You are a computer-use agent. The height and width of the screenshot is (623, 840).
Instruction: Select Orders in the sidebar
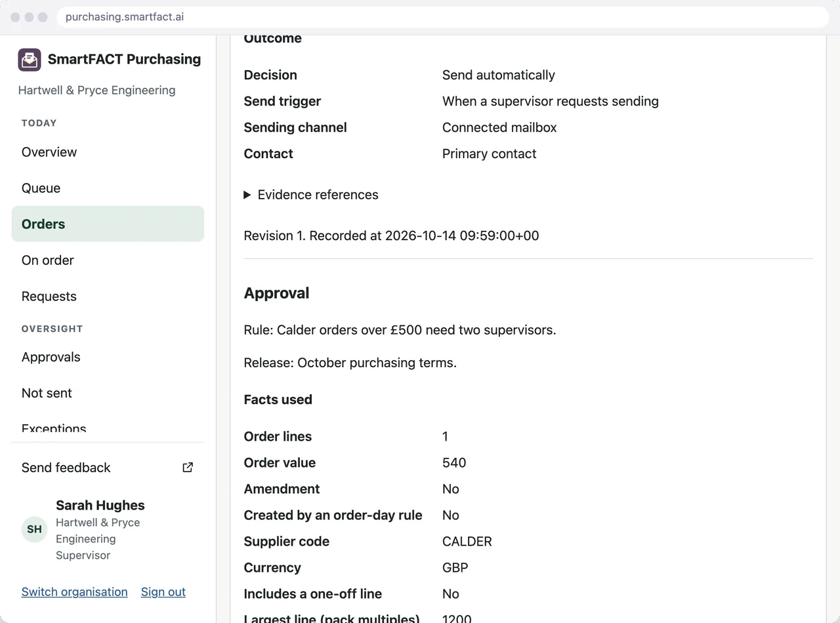[108, 224]
